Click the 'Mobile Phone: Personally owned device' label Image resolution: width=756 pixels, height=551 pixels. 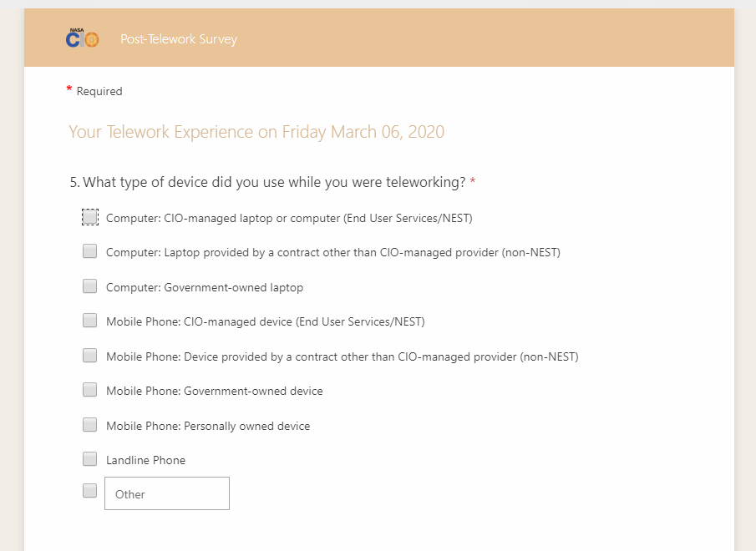pyautogui.click(x=208, y=426)
